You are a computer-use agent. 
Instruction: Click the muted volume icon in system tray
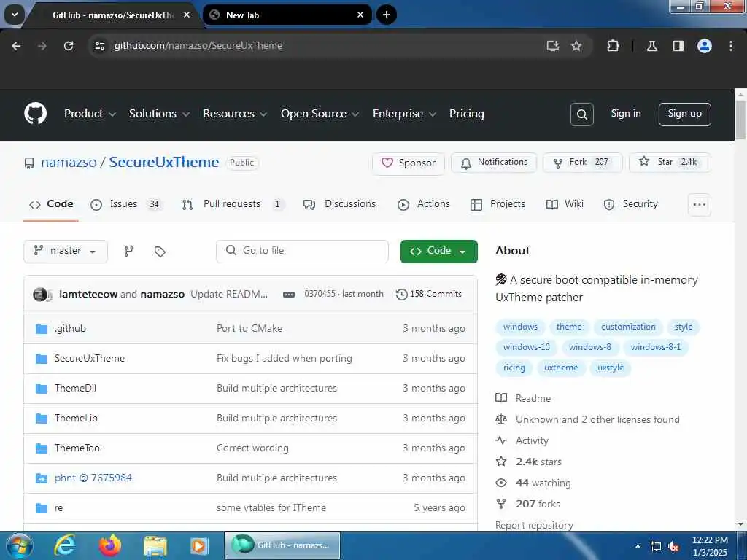(x=673, y=547)
